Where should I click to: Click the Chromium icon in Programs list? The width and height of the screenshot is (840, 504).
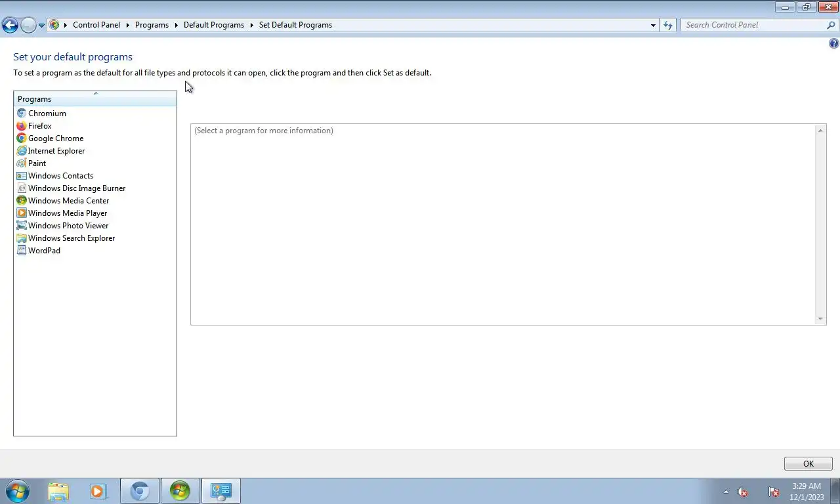click(22, 114)
